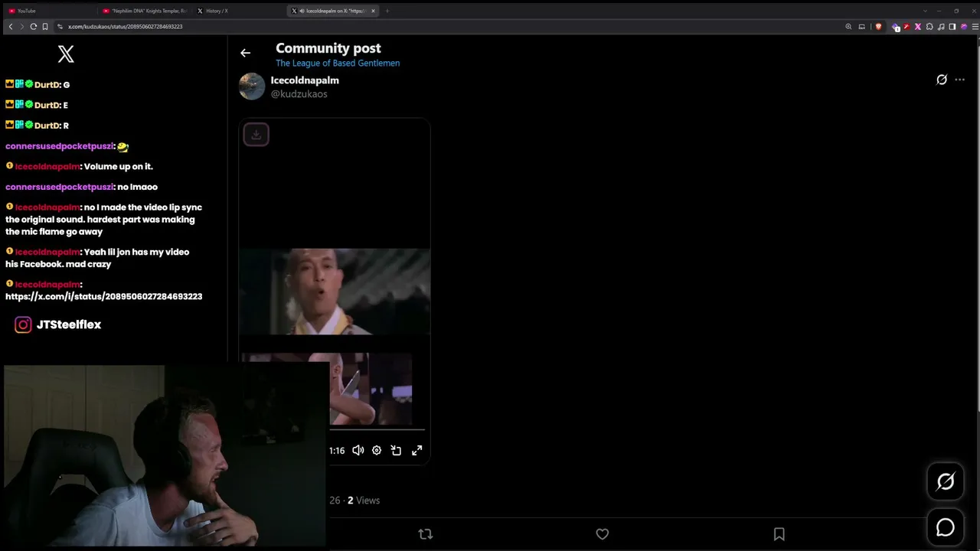Viewport: 980px width, 551px height.
Task: Open the @kudzukaos handle link
Action: point(299,94)
